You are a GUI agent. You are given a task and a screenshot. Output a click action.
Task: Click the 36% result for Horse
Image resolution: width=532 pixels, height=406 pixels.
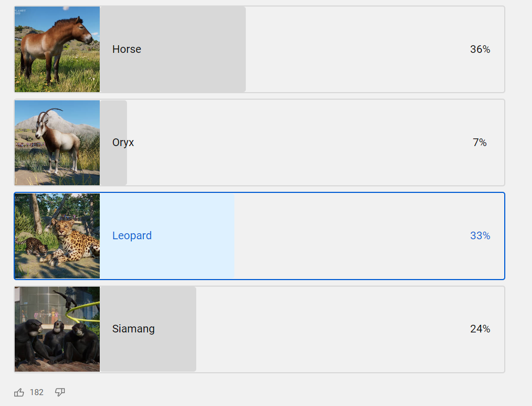pos(480,49)
